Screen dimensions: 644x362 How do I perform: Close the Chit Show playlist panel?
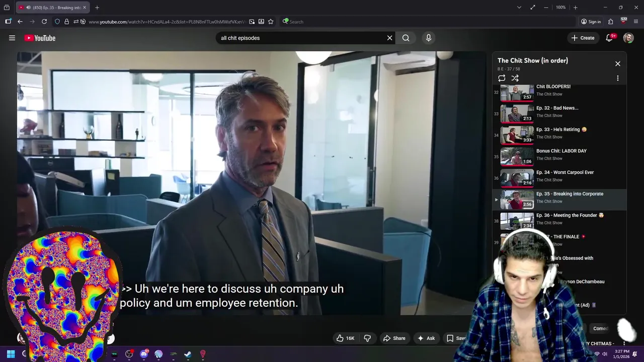618,64
